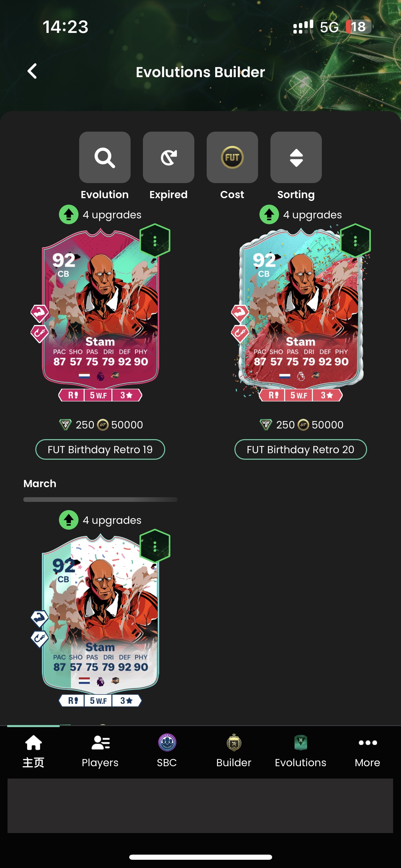
Task: Select the pink Stam Retro 19 card
Action: (100, 314)
